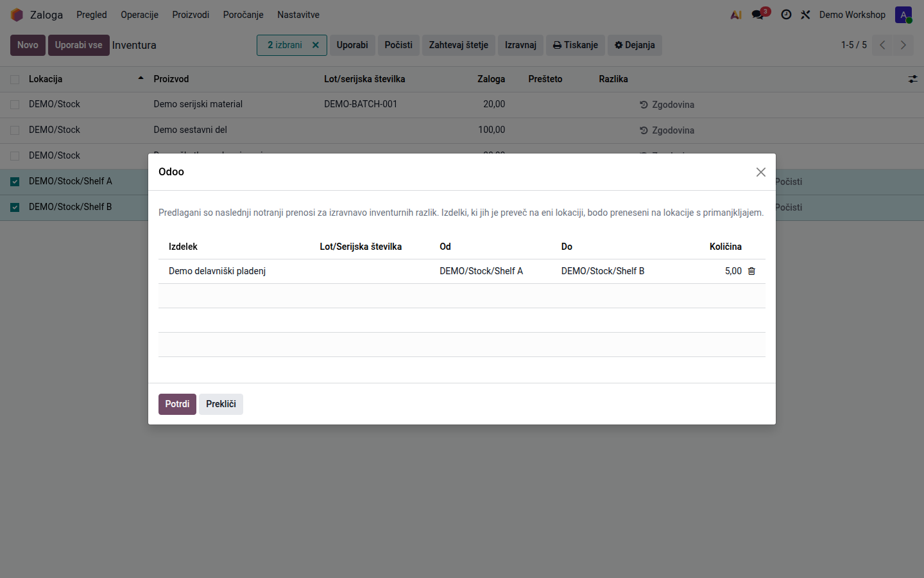Screen dimensions: 924x578
Task: Uncheck the DEMO/Stock/Shelf B row checkbox
Action: tap(15, 207)
